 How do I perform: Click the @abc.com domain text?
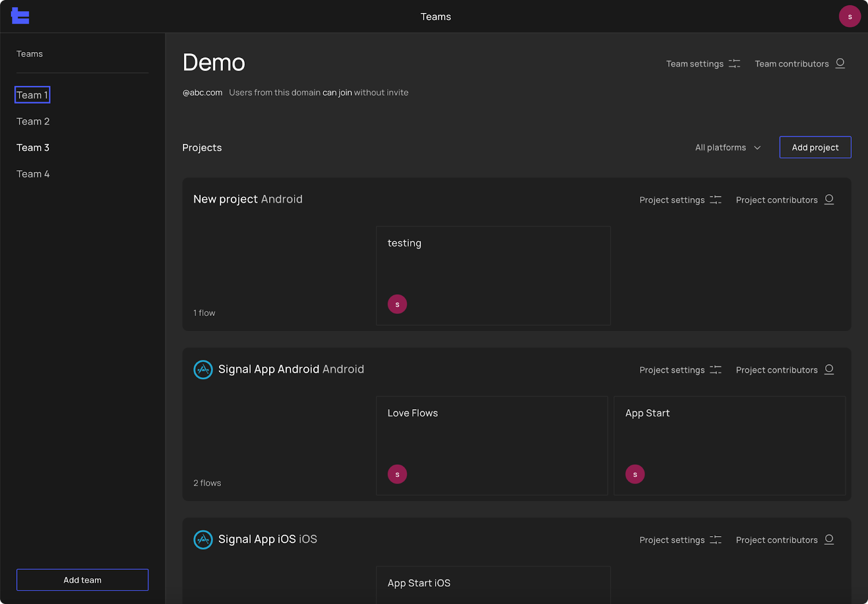[202, 92]
